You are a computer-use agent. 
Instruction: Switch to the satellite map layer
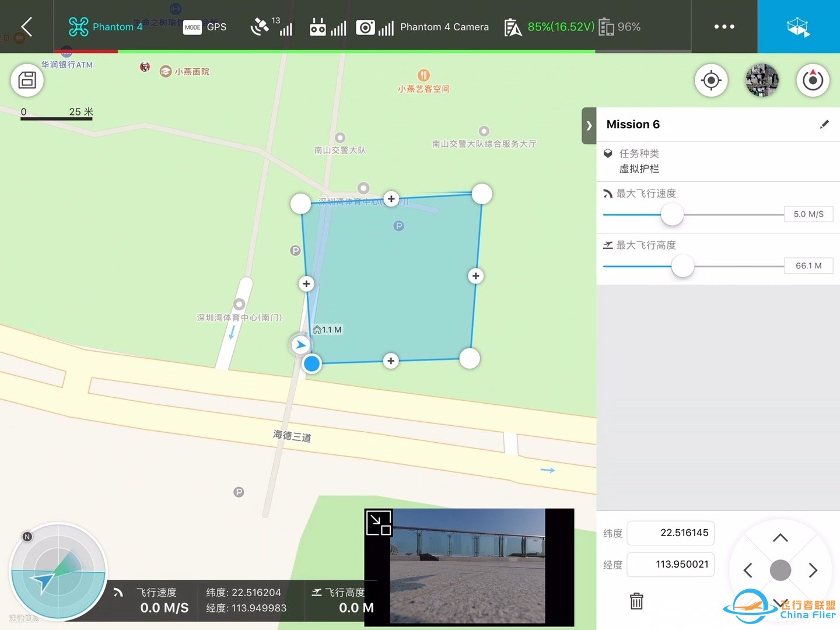(x=762, y=80)
